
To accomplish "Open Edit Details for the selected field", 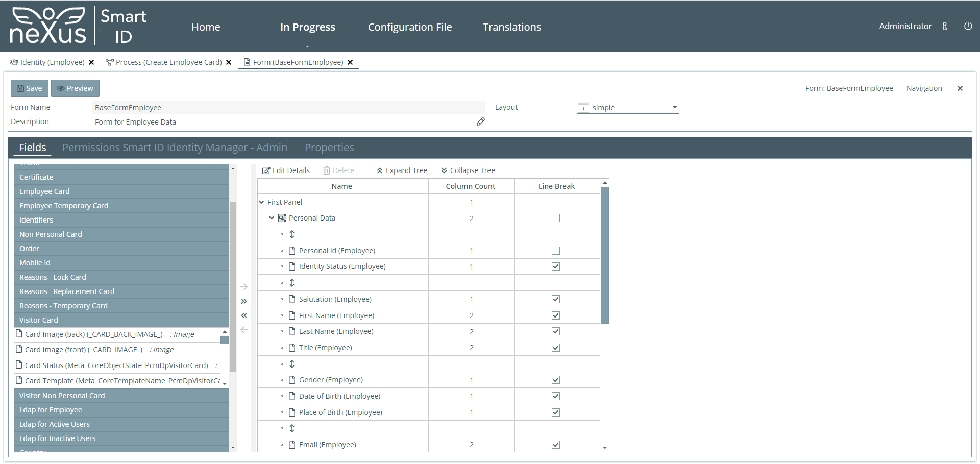I will click(x=286, y=170).
